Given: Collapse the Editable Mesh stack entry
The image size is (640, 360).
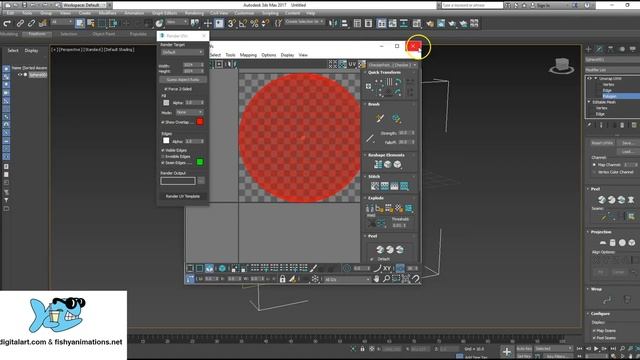Looking at the screenshot, I should [589, 102].
